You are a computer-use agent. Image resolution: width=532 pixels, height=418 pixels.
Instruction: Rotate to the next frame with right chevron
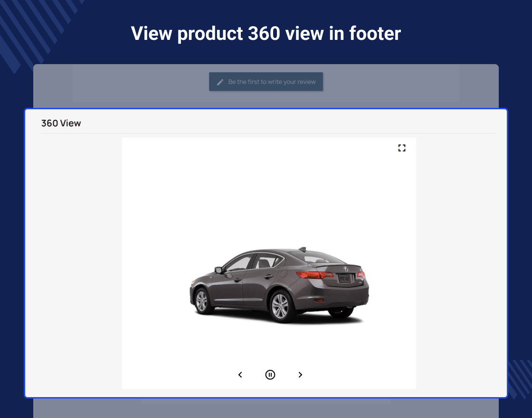click(x=300, y=375)
